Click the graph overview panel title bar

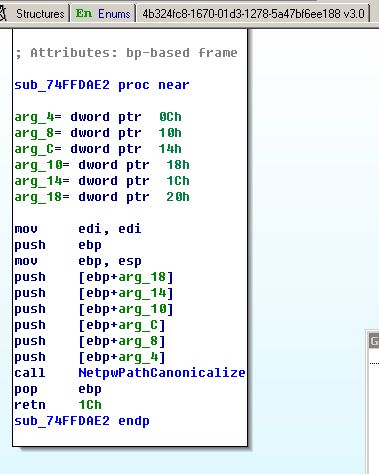[x=373, y=341]
